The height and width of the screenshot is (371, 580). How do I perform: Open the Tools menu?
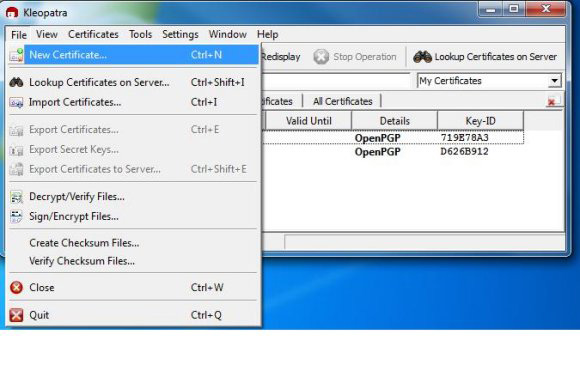(141, 34)
